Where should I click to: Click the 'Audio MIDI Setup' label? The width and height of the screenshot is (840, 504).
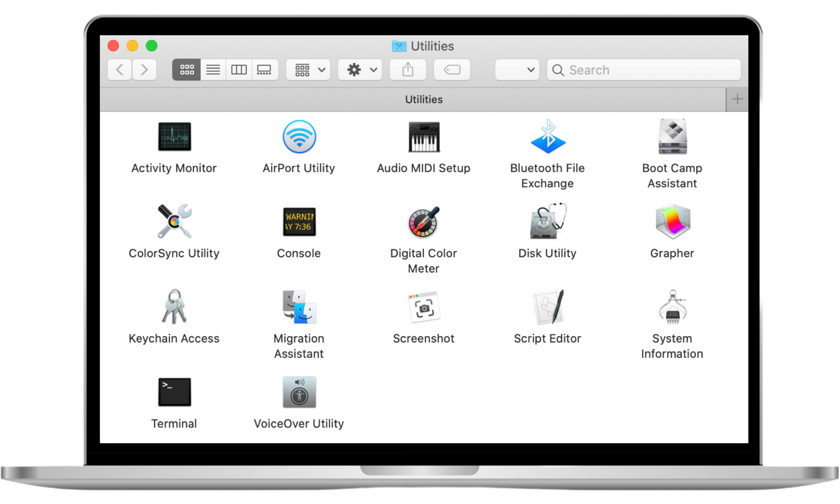coord(423,168)
